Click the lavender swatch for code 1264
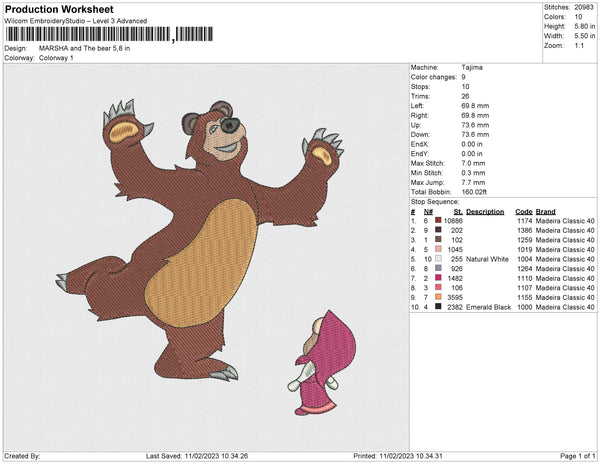This screenshot has width=600, height=464. (438, 268)
